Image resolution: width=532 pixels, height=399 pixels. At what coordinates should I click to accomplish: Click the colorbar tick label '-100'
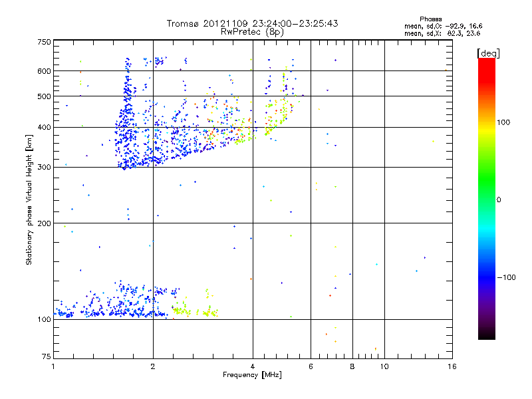(506, 277)
